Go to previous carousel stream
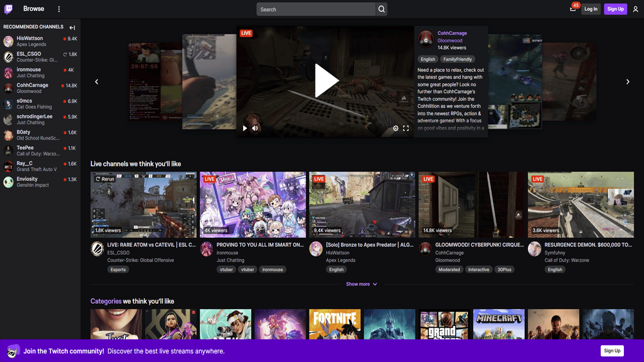644x362 pixels. point(97,81)
